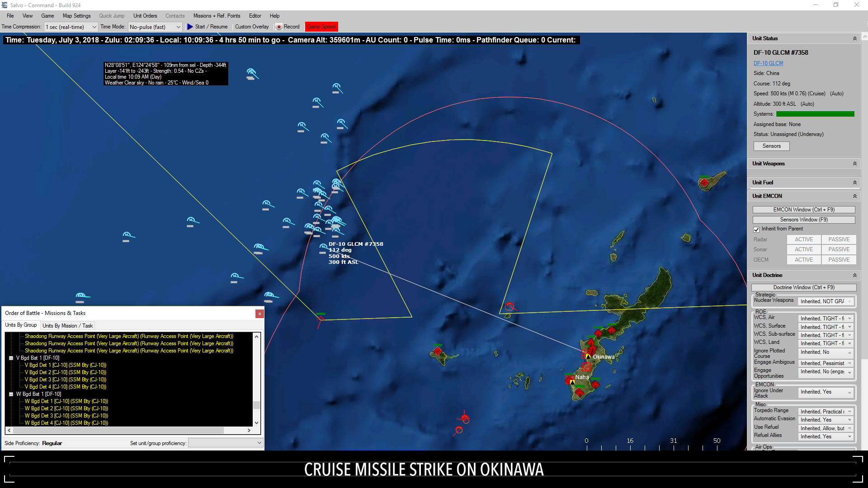Expand Units By Mission / Task tab
The height and width of the screenshot is (488, 868).
(67, 325)
